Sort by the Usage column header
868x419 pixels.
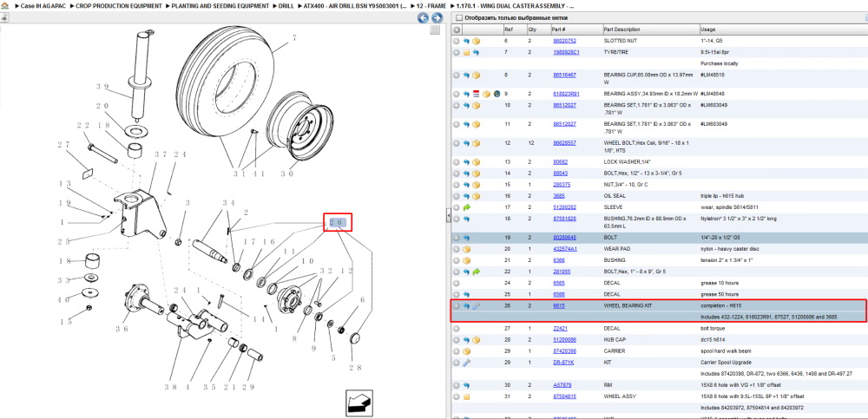[x=783, y=29]
